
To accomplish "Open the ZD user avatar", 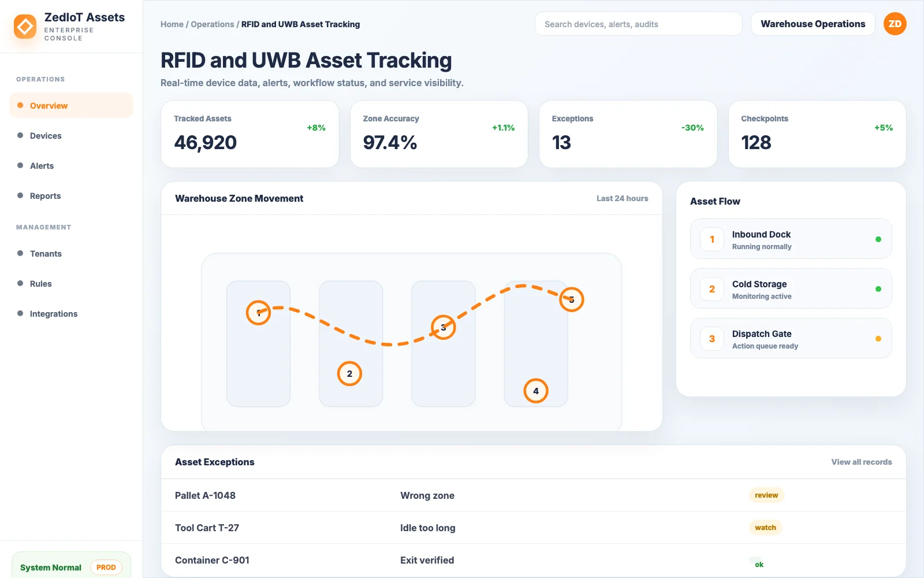I will pos(895,24).
